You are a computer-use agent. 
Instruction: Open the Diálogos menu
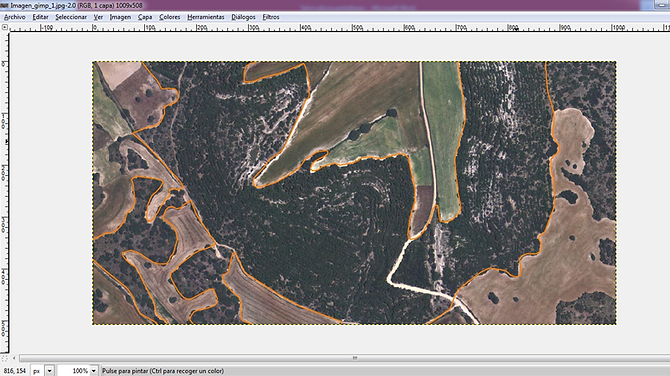pyautogui.click(x=243, y=17)
